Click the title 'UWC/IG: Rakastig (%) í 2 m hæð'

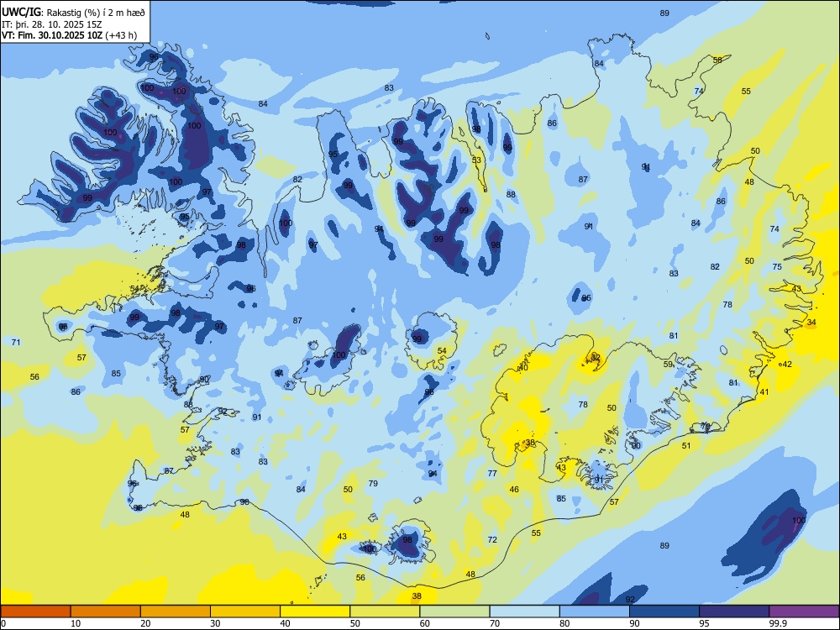coord(73,12)
